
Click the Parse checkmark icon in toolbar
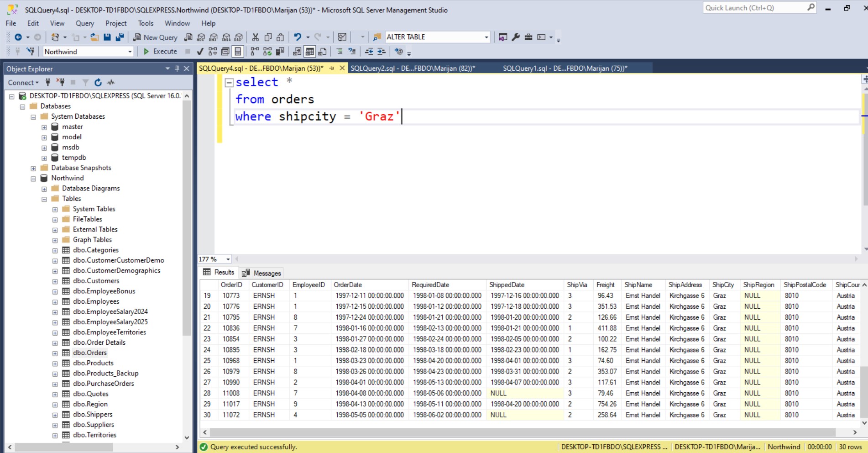point(200,52)
